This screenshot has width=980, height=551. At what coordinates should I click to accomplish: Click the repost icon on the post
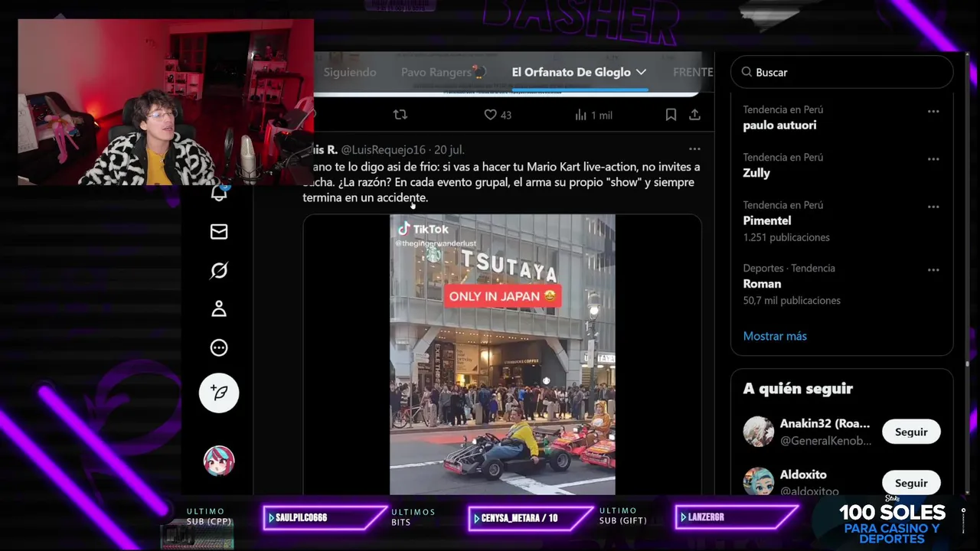pyautogui.click(x=400, y=115)
